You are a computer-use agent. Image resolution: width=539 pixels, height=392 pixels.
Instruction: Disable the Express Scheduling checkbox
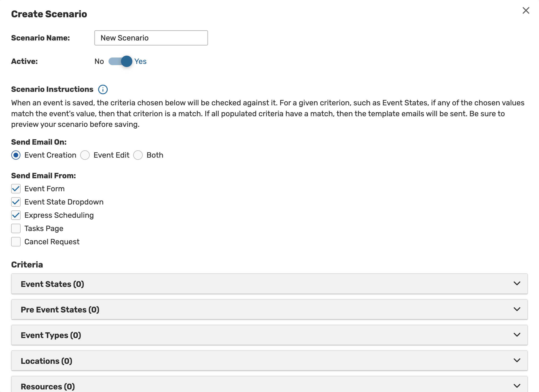pos(16,215)
